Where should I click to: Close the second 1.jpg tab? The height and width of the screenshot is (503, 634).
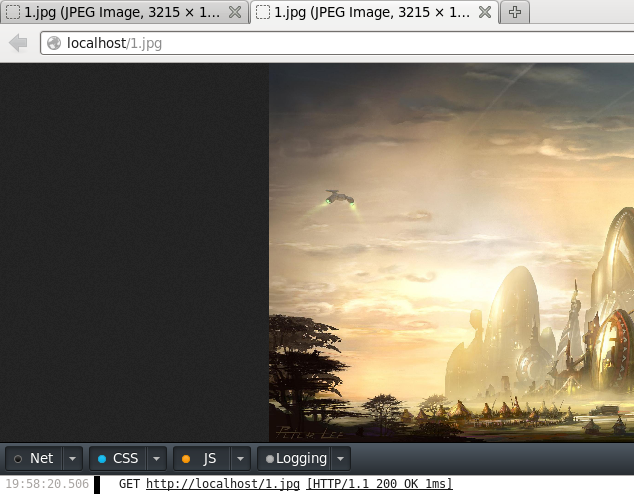485,13
